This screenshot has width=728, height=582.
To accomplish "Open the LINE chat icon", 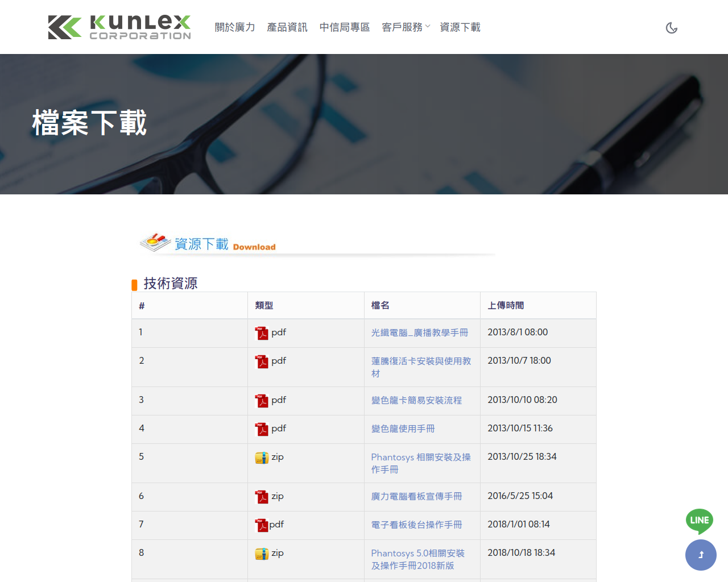I will (x=700, y=521).
